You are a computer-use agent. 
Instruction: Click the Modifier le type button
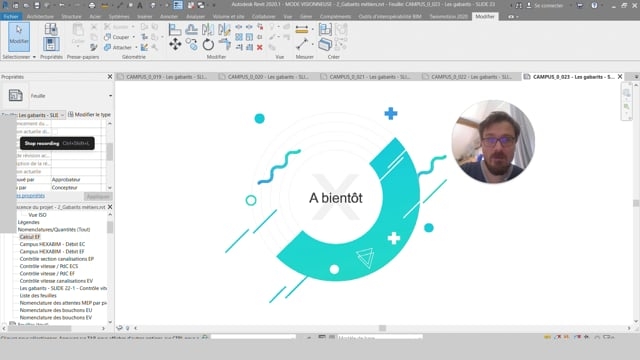click(89, 115)
